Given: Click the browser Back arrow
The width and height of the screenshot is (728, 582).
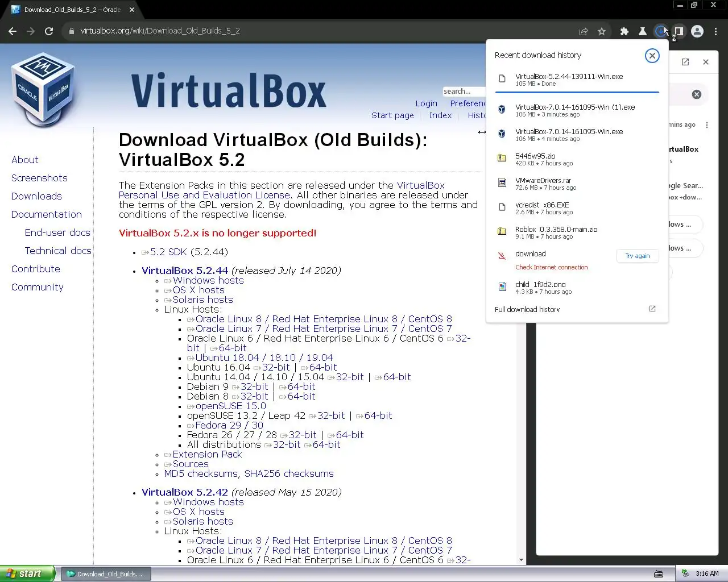Looking at the screenshot, I should [x=13, y=31].
